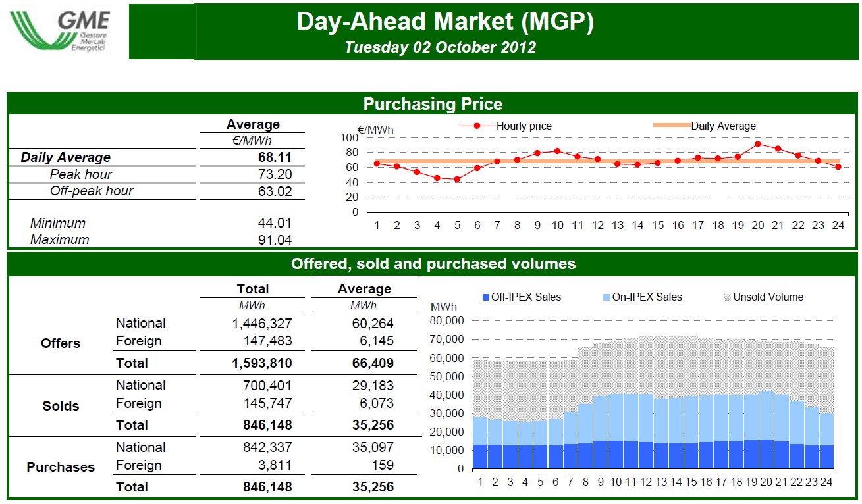Select the Minimum row label
The image size is (862, 504).
click(x=58, y=224)
